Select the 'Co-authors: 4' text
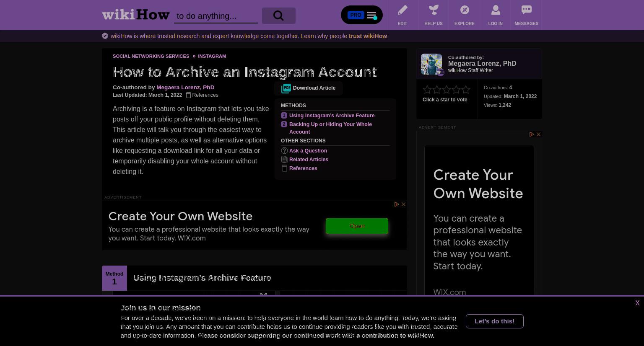 [x=498, y=88]
